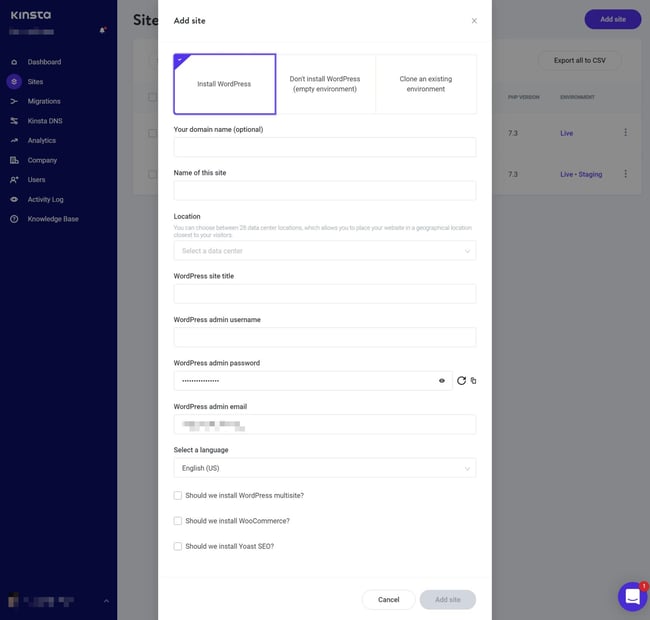Screen dimensions: 650x620
Task: Tick the install Yoast SEO checkbox
Action: coord(178,547)
